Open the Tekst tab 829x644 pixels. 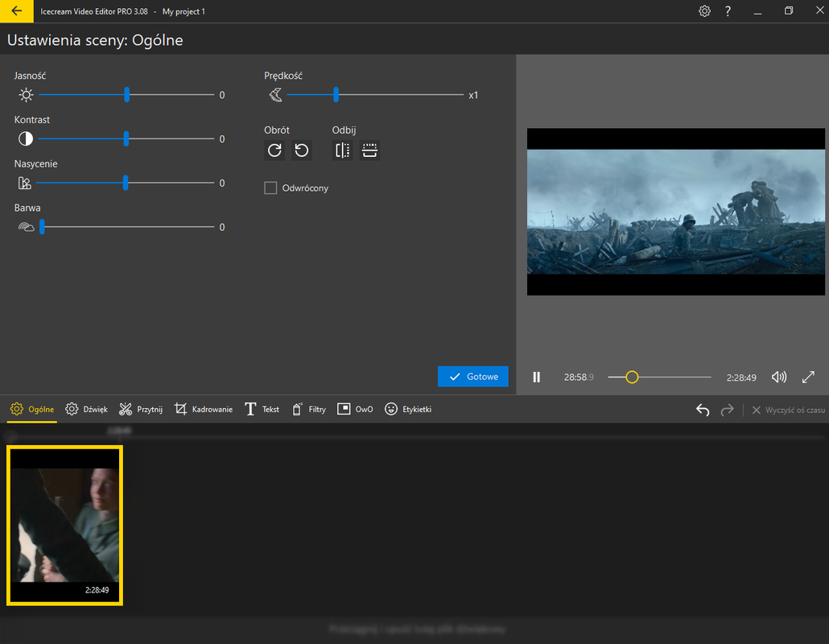262,409
